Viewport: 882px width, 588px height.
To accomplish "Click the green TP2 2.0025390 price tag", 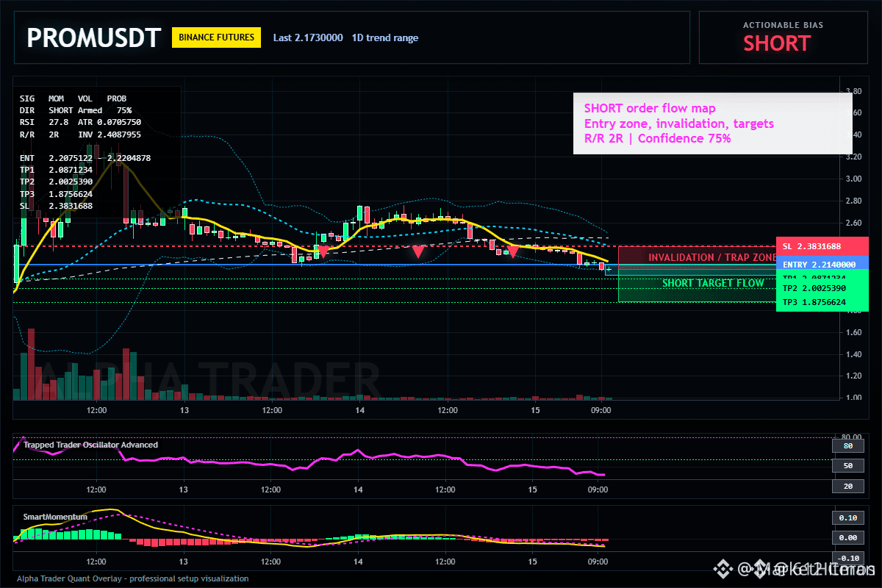I will tap(822, 289).
